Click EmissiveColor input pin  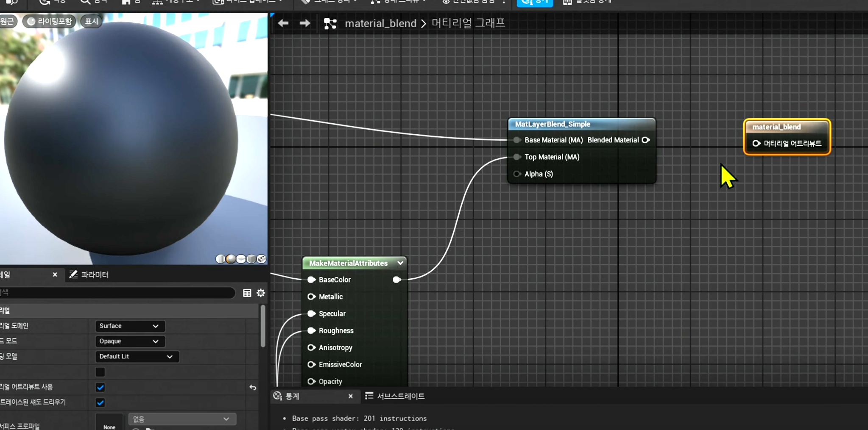(x=312, y=364)
